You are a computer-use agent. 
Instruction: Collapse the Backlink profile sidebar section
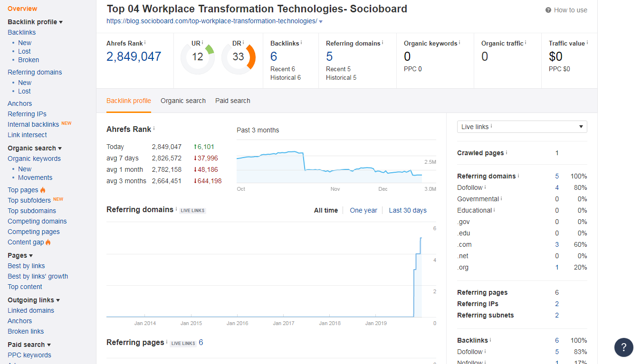(x=61, y=22)
